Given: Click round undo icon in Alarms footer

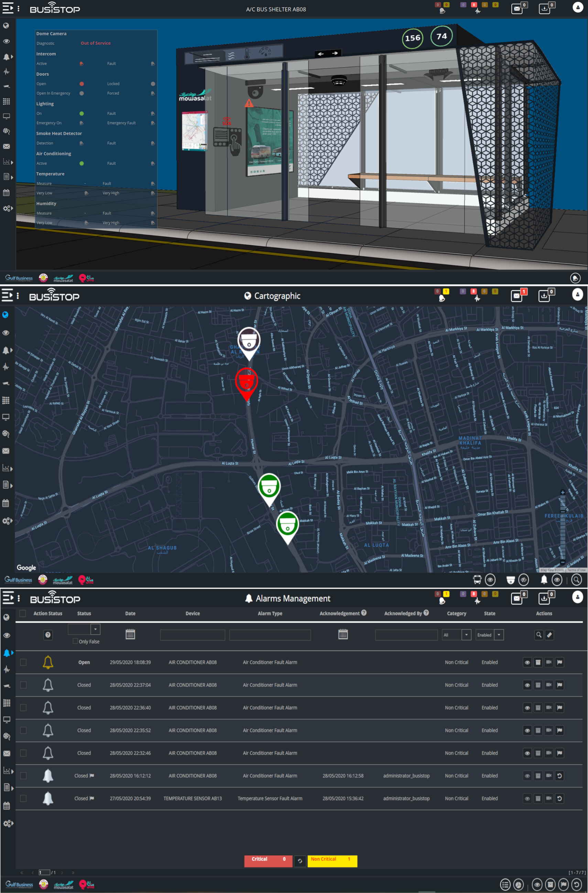Looking at the screenshot, I should click(576, 884).
